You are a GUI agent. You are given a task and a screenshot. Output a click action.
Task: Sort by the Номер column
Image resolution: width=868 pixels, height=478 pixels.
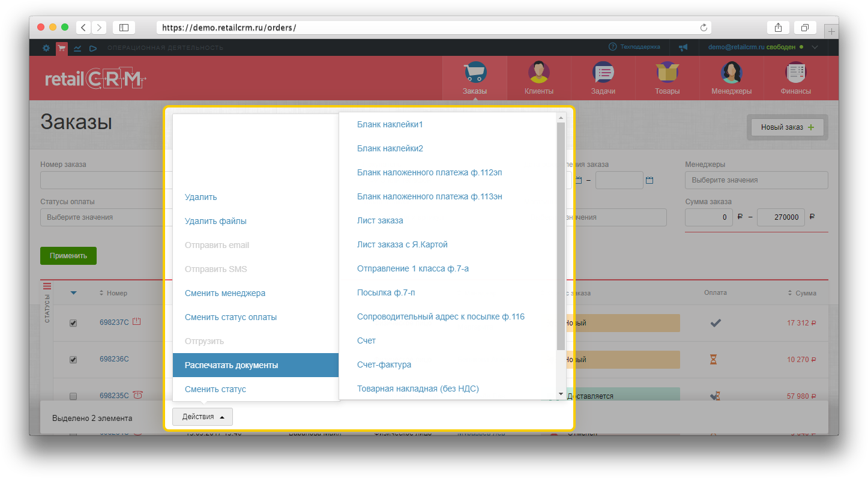pyautogui.click(x=113, y=293)
